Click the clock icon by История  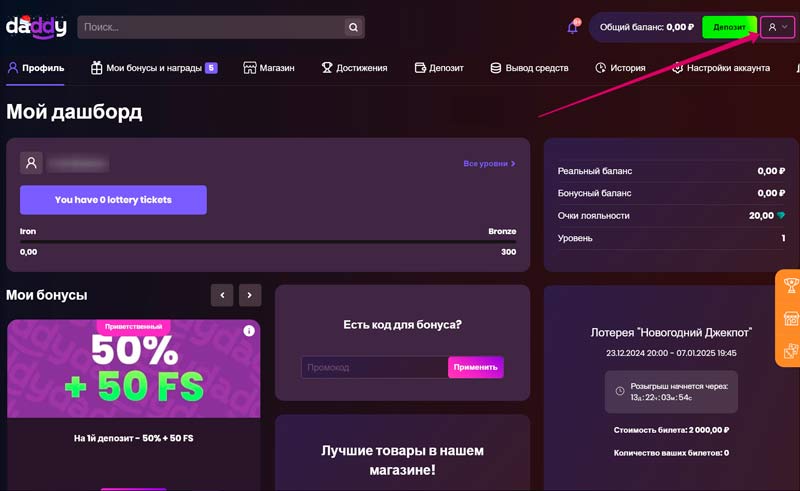(x=601, y=67)
